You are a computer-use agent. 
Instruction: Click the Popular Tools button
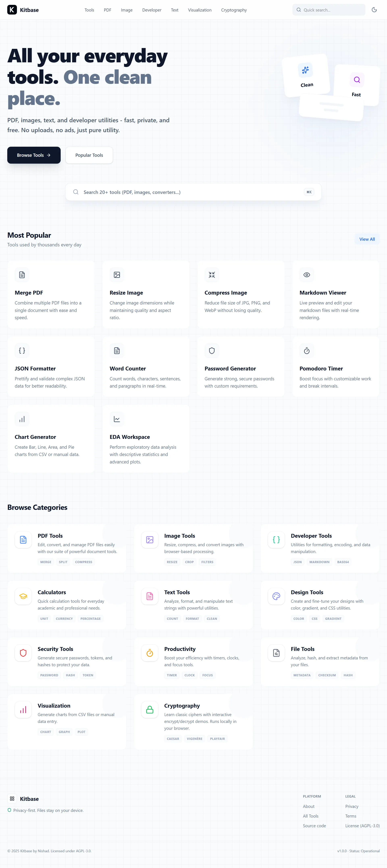pyautogui.click(x=89, y=155)
